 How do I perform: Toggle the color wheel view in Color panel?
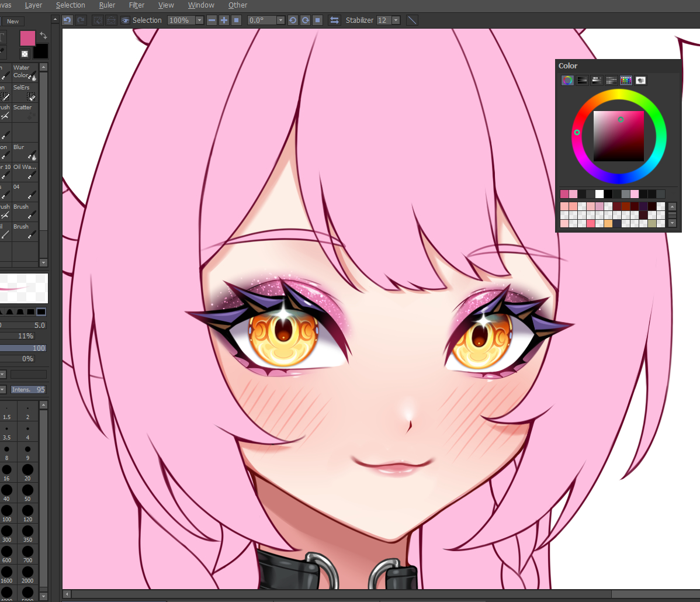coord(567,81)
